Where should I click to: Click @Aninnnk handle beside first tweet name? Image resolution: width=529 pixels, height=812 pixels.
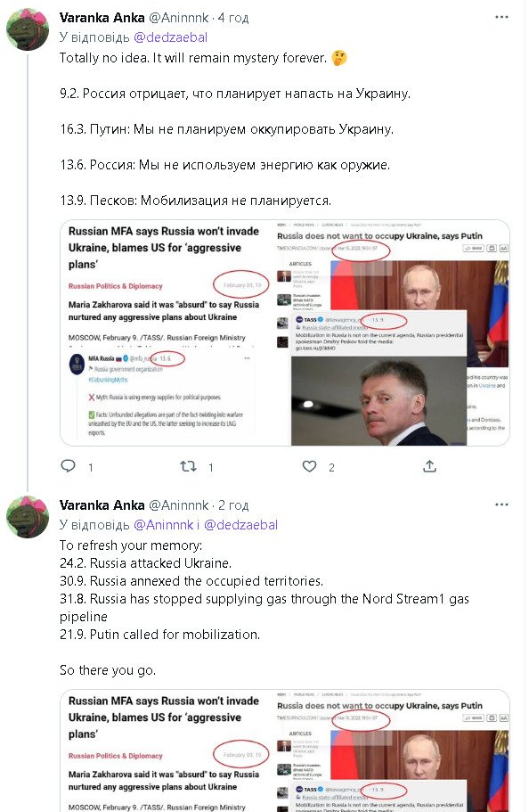point(179,18)
